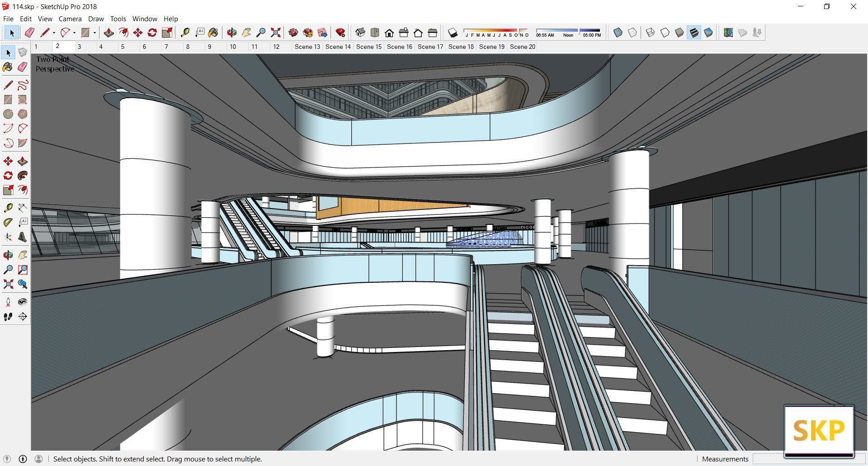Toggle Show/Hide Shadows button

pyautogui.click(x=453, y=33)
